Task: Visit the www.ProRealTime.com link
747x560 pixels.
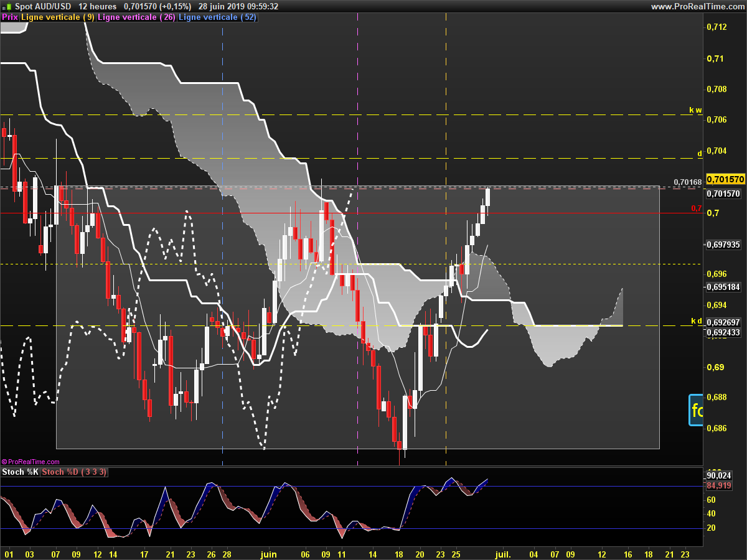Action: coord(697,6)
